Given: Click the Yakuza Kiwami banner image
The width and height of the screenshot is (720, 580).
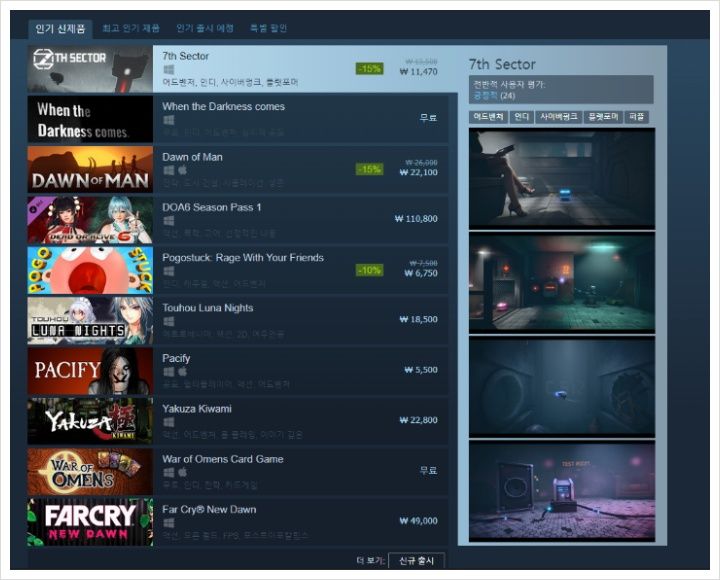Looking at the screenshot, I should 90,421.
